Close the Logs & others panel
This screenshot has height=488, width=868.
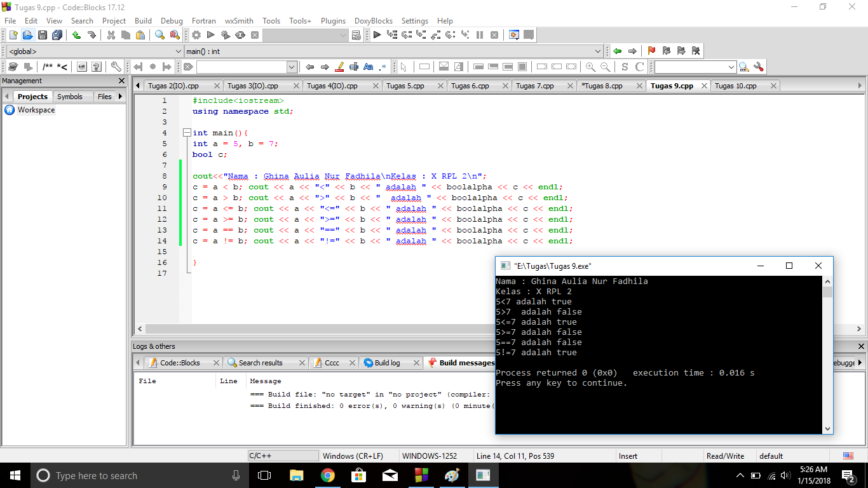[x=861, y=346]
